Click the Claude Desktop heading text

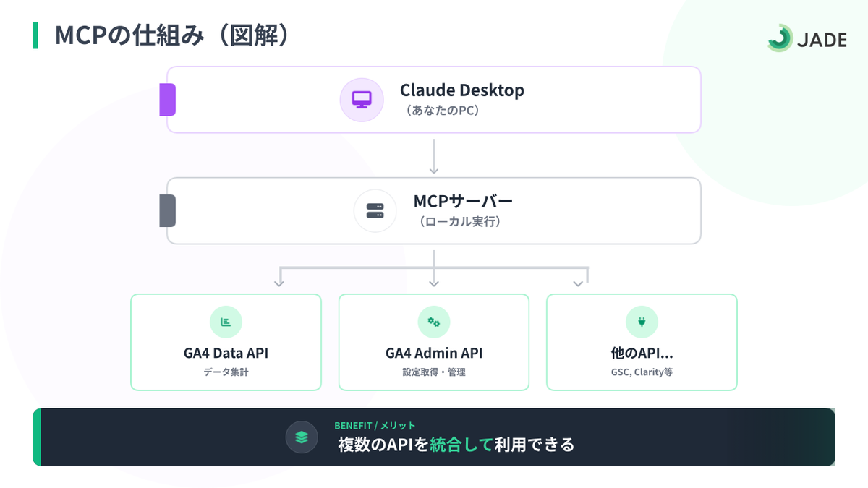(x=462, y=90)
